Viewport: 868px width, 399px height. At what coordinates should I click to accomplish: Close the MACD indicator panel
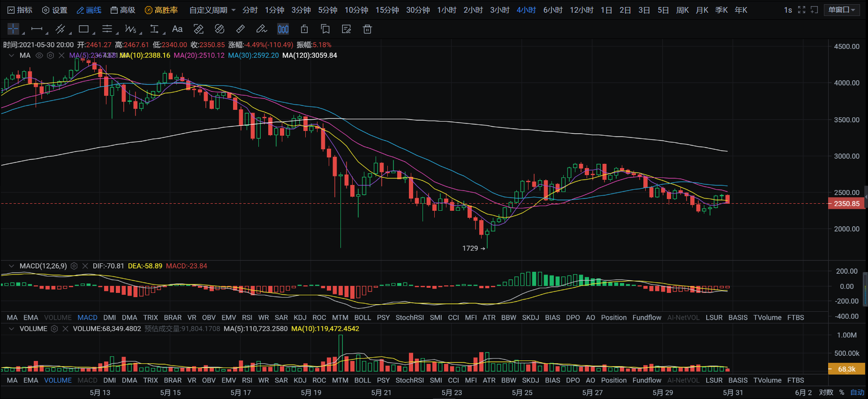point(85,266)
